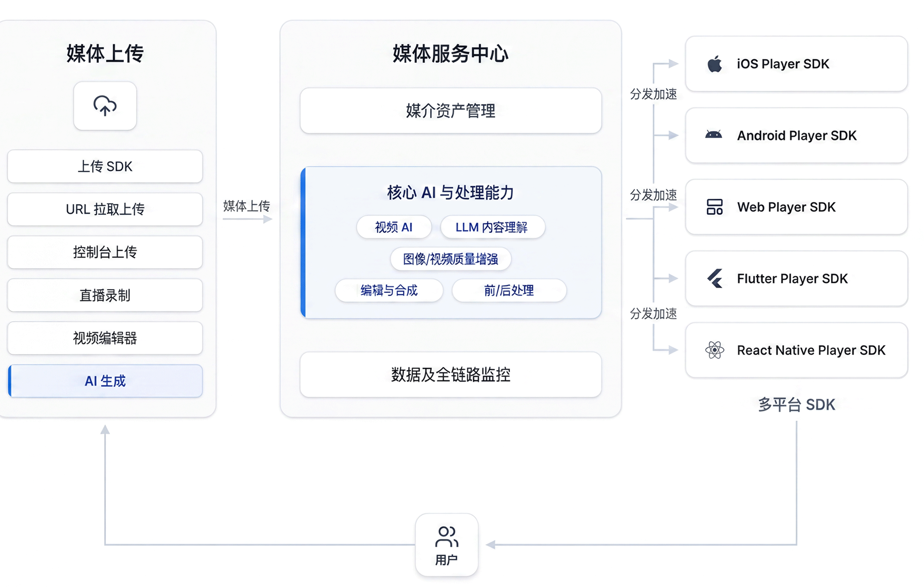Select the highlighted AI 生成 item
Image resolution: width=924 pixels, height=587 pixels.
click(x=105, y=381)
